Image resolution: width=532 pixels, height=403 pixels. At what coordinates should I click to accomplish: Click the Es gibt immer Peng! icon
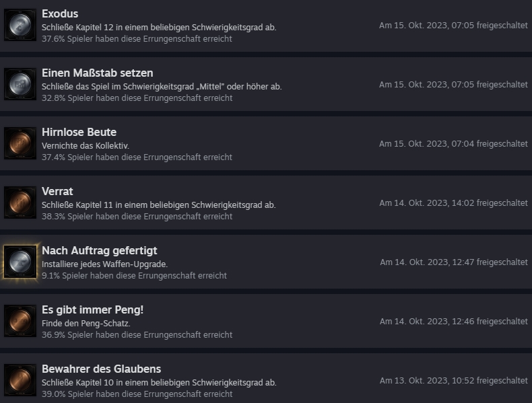coord(20,321)
